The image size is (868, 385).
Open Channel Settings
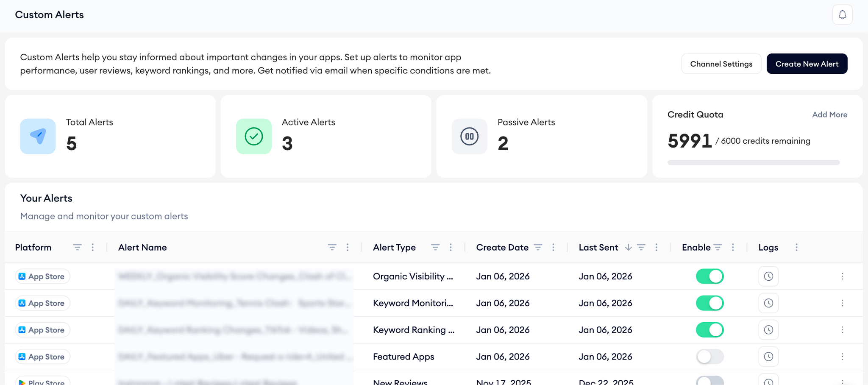(721, 64)
